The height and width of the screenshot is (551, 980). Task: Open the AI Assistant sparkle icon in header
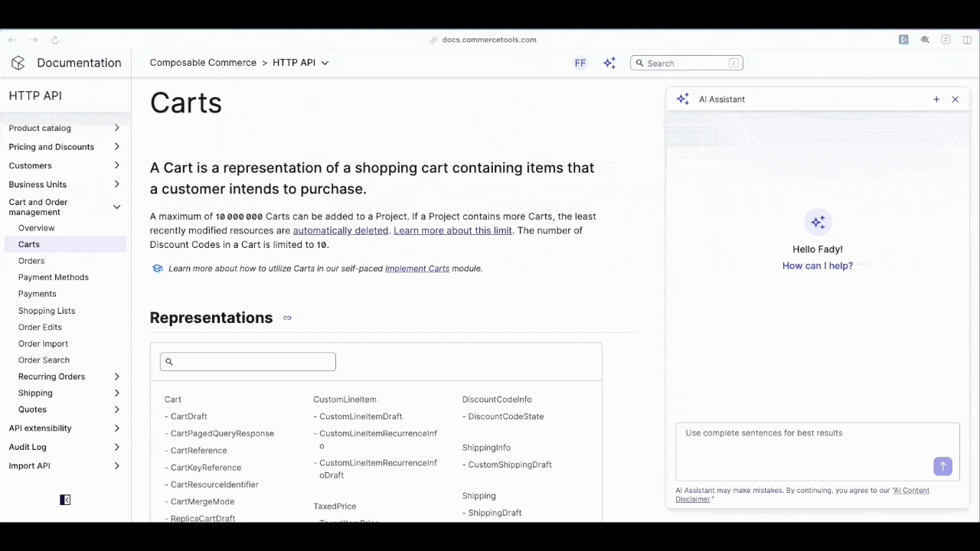click(609, 64)
